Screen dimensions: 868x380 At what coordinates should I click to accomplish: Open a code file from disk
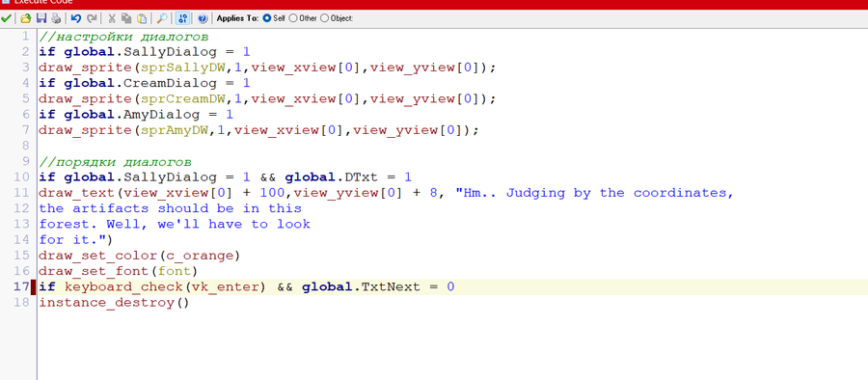pyautogui.click(x=25, y=18)
